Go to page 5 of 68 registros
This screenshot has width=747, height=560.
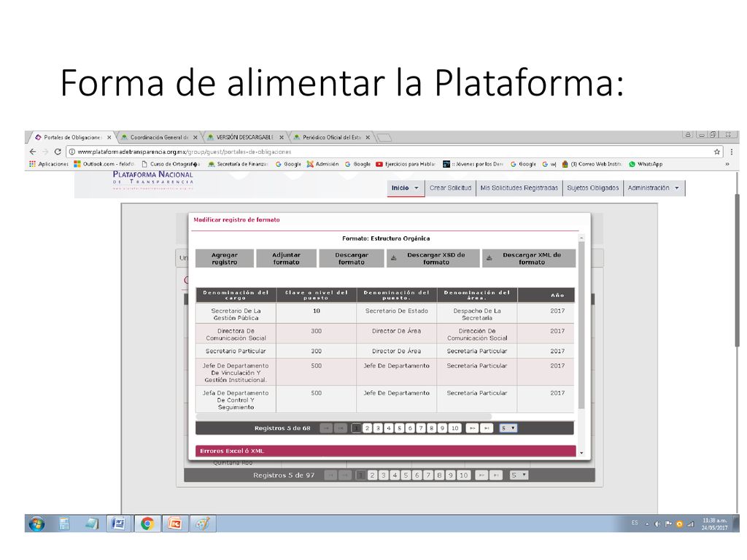399,428
